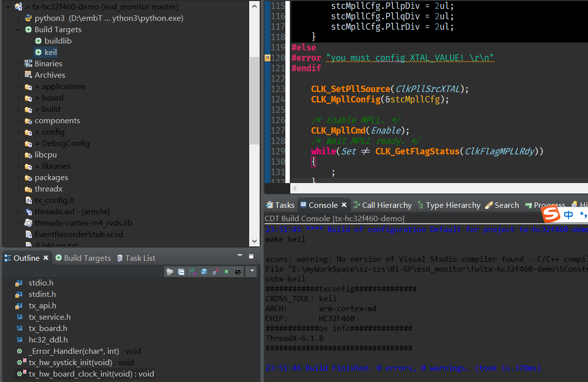Click the EventRecorderStub.scvd file icon
This screenshot has height=382, width=588.
pos(29,235)
